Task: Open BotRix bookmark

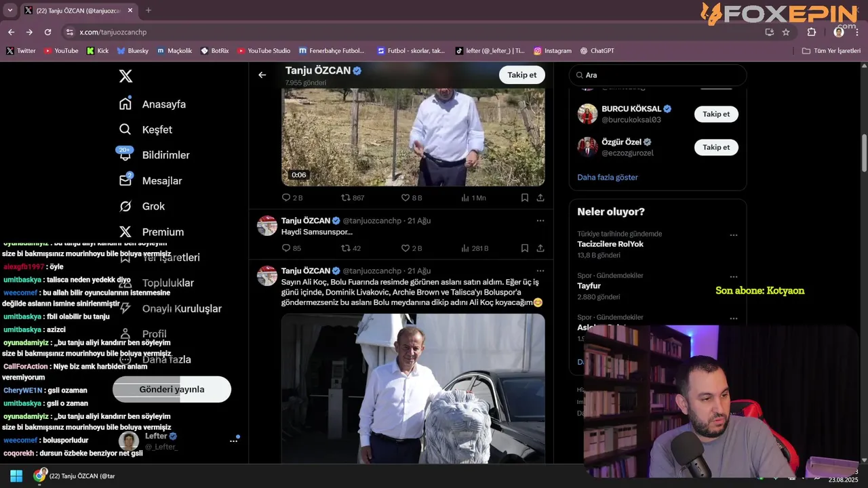Action: pos(215,51)
